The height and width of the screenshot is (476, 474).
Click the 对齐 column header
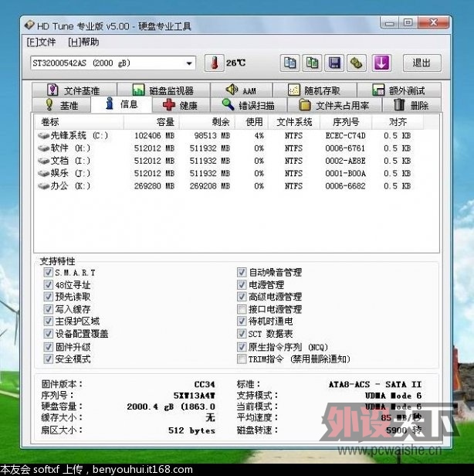point(398,122)
